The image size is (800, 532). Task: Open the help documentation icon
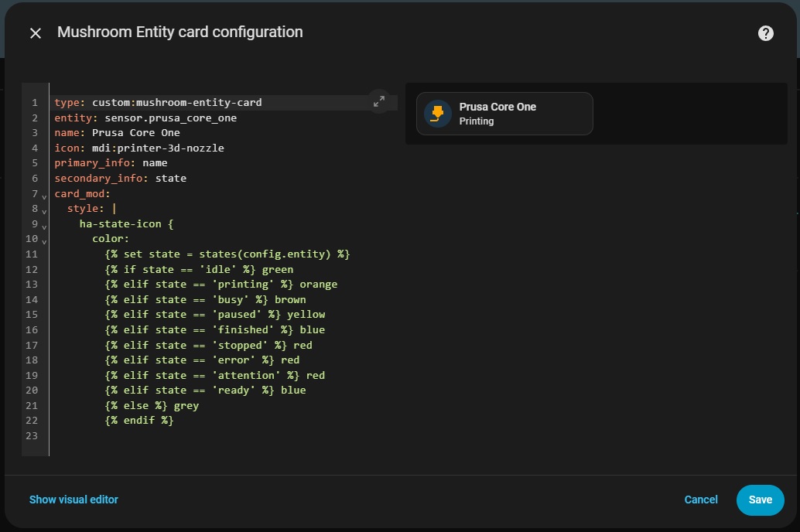pos(765,33)
